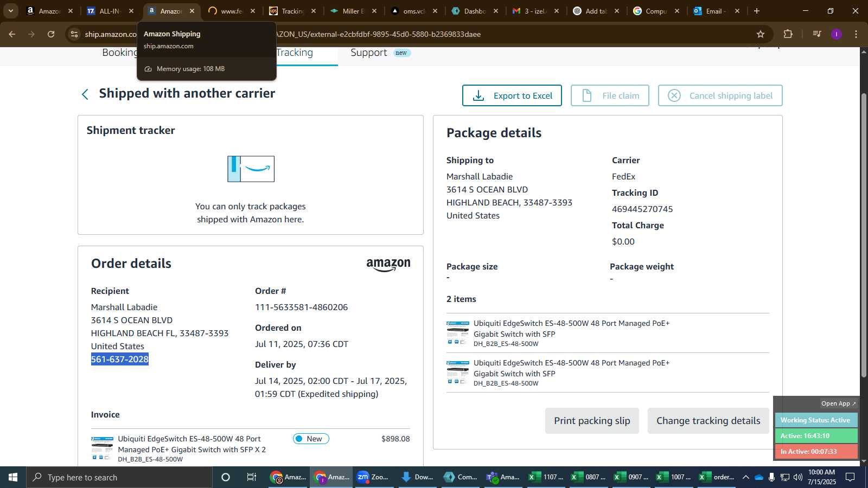Click browser Back arrow
Viewport: 868px width, 488px height.
12,34
